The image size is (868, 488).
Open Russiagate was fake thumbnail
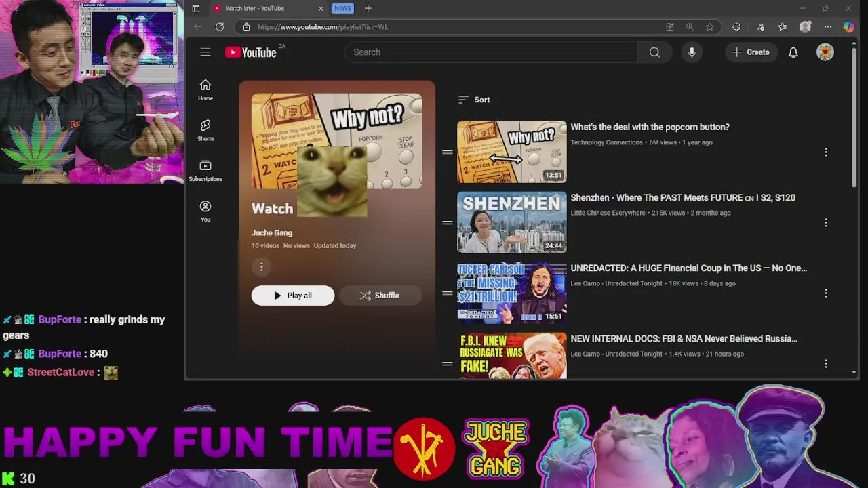pyautogui.click(x=512, y=355)
